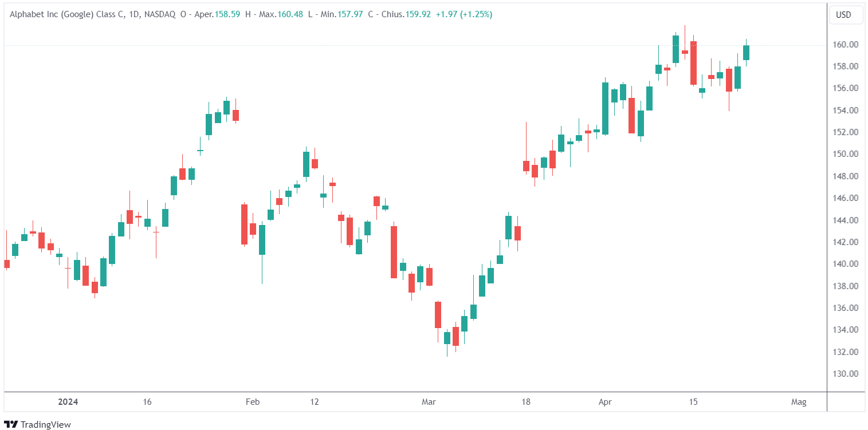The image size is (868, 430).
Task: Click the Feb label on time axis
Action: point(252,402)
